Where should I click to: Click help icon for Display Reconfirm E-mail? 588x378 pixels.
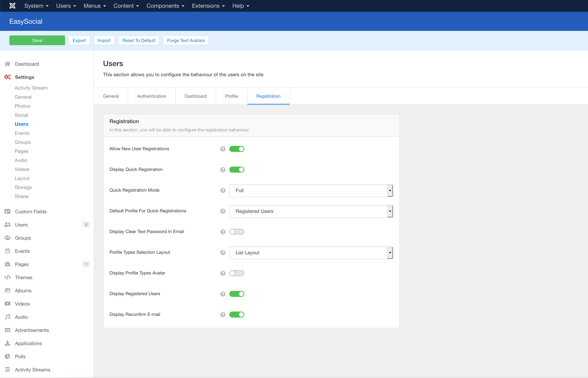click(x=223, y=315)
